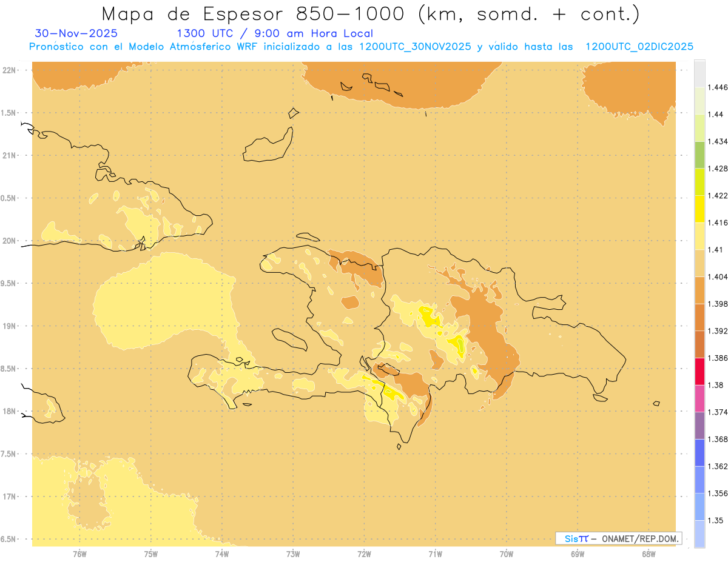Click the 1.362 colorbar value
728x562 pixels.
718,466
